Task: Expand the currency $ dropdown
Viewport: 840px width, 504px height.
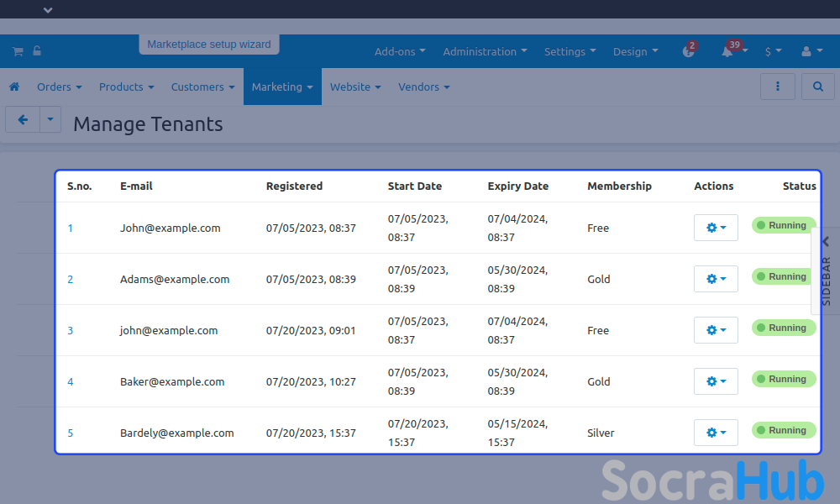Action: pyautogui.click(x=773, y=51)
